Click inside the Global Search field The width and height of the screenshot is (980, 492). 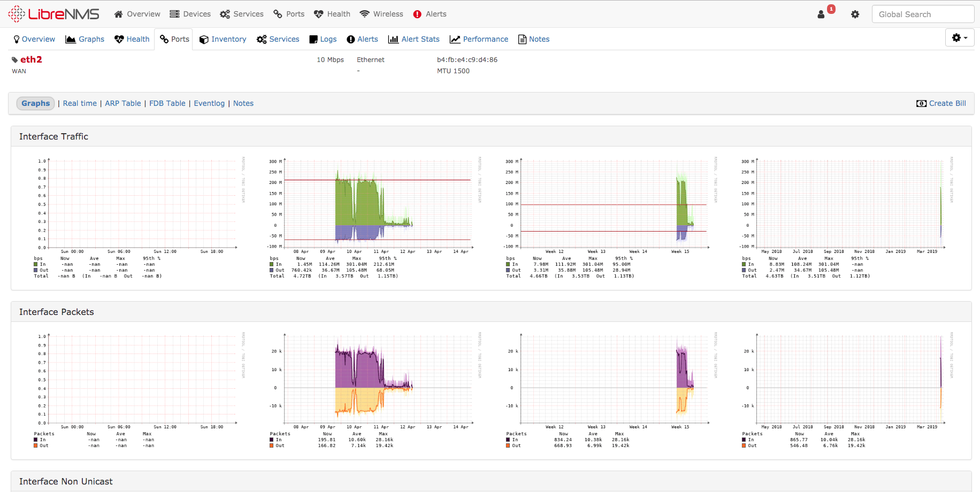[x=923, y=14]
